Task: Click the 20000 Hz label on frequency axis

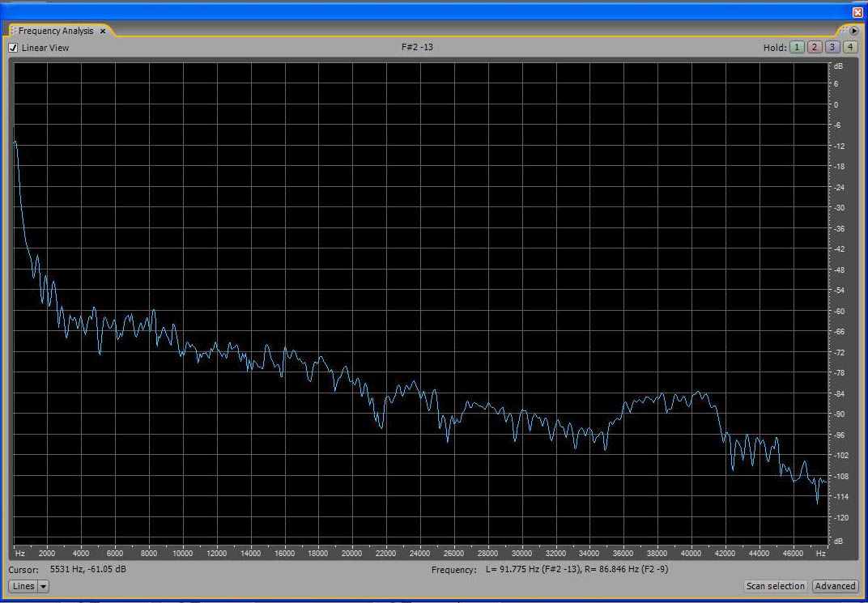Action: pos(351,554)
